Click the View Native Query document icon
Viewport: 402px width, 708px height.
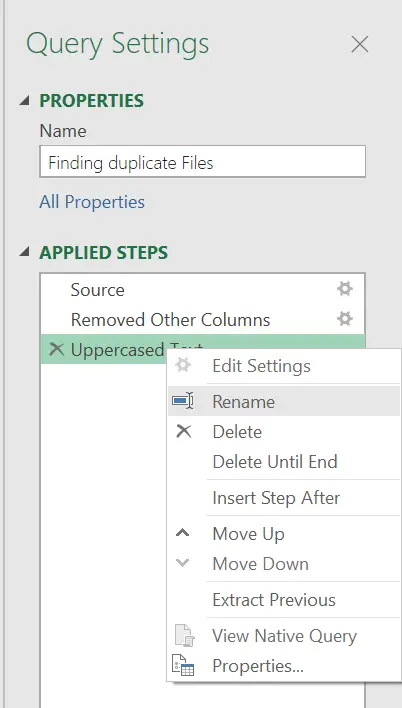coord(184,635)
